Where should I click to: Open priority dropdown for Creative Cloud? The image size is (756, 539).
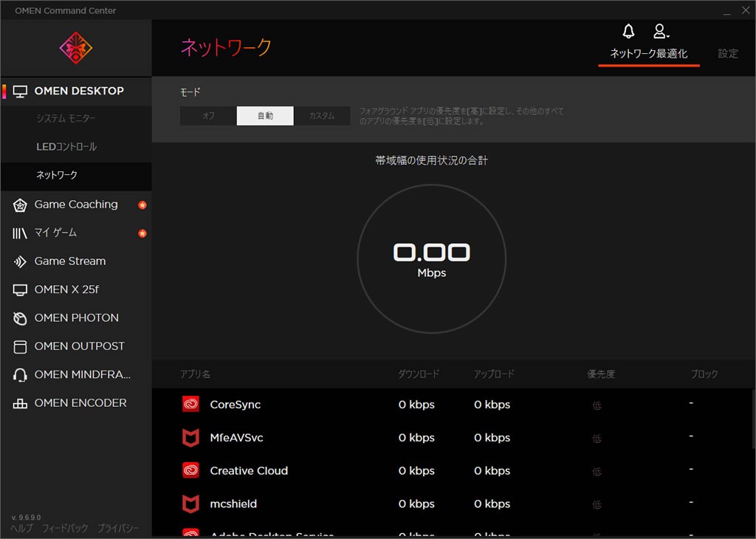pos(597,472)
